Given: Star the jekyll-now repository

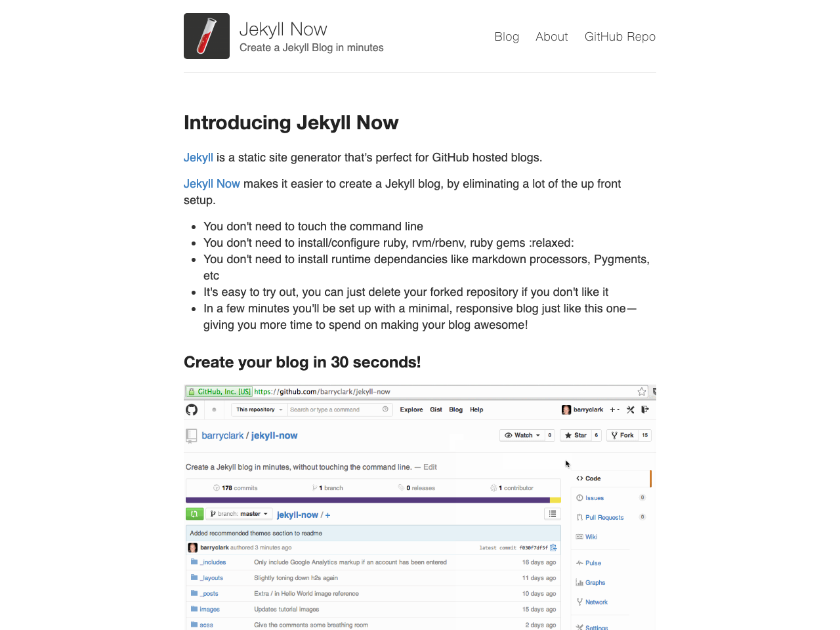Looking at the screenshot, I should tap(576, 435).
